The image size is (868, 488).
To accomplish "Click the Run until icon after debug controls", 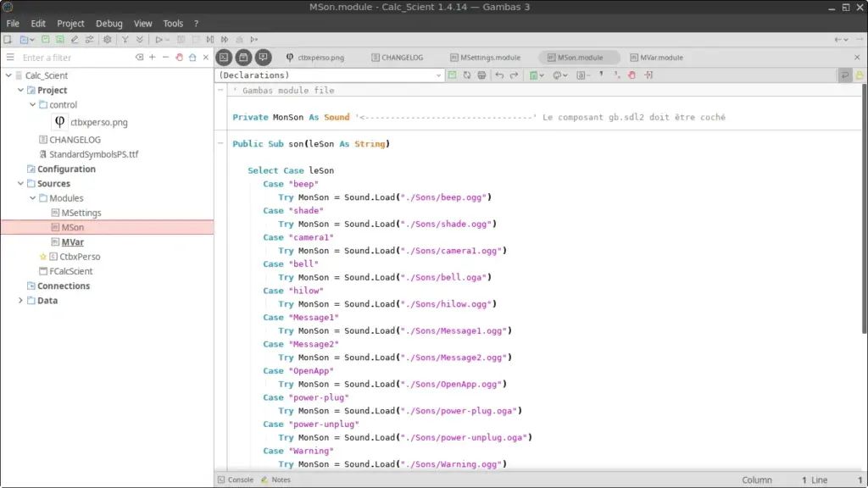I will point(254,39).
